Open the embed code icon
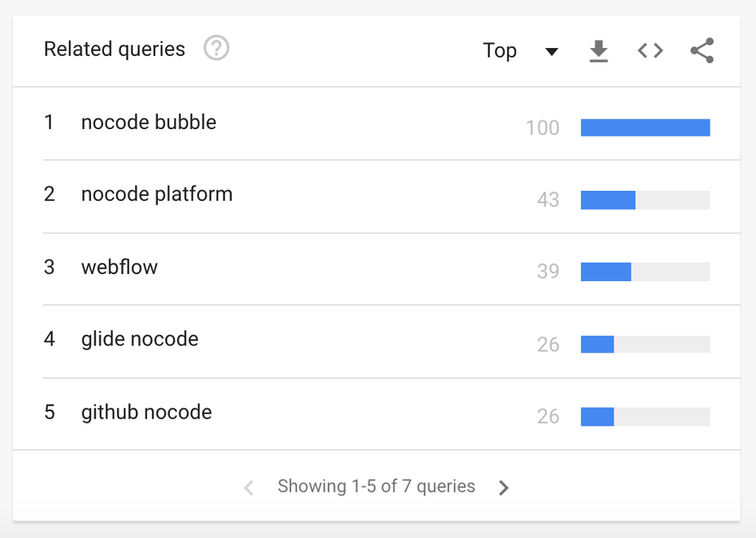Image resolution: width=756 pixels, height=538 pixels. [650, 51]
